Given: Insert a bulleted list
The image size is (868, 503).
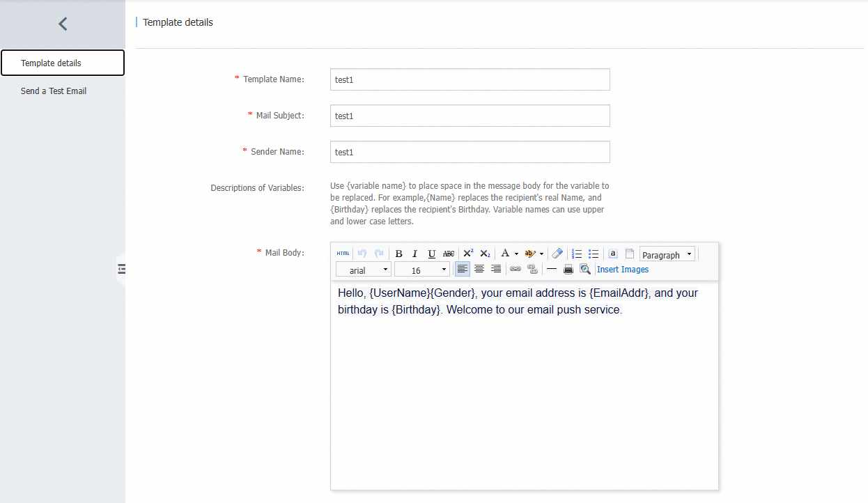Looking at the screenshot, I should tap(594, 254).
